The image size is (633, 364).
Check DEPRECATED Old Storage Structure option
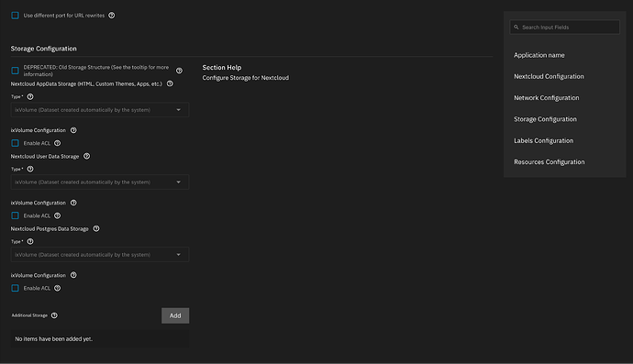[x=15, y=71]
